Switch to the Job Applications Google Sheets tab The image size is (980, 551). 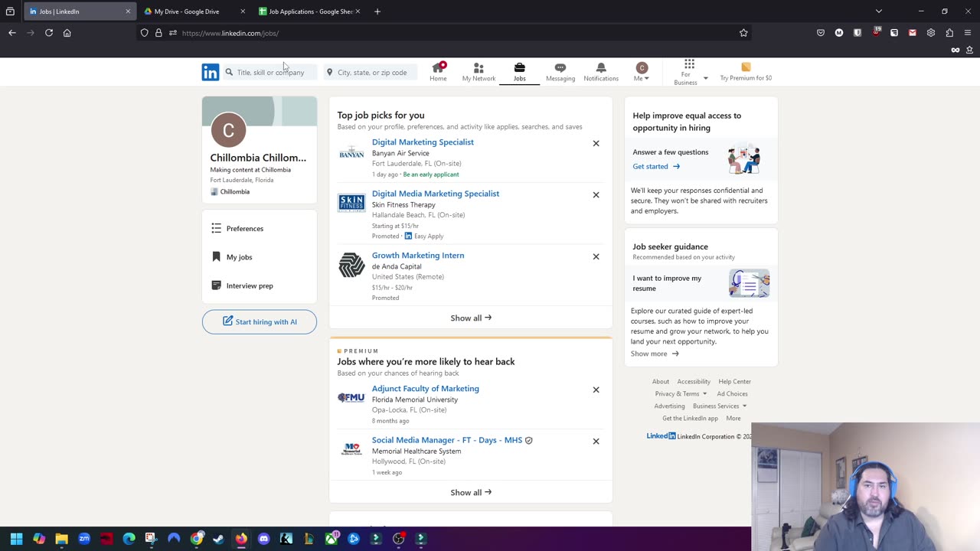[310, 11]
